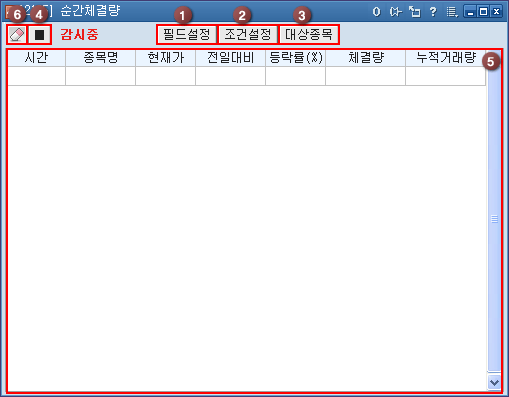509x397 pixels.
Task: Open the 대상종목 target stocks button
Action: click(x=309, y=34)
